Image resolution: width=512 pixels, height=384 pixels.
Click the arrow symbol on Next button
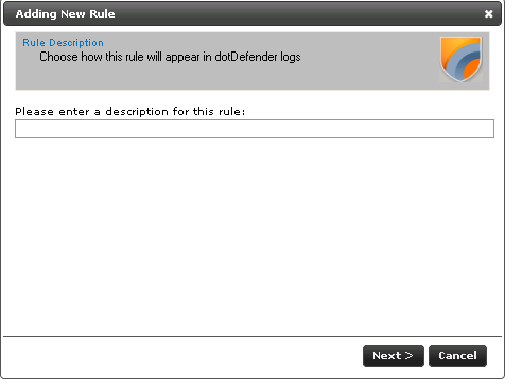pos(409,356)
